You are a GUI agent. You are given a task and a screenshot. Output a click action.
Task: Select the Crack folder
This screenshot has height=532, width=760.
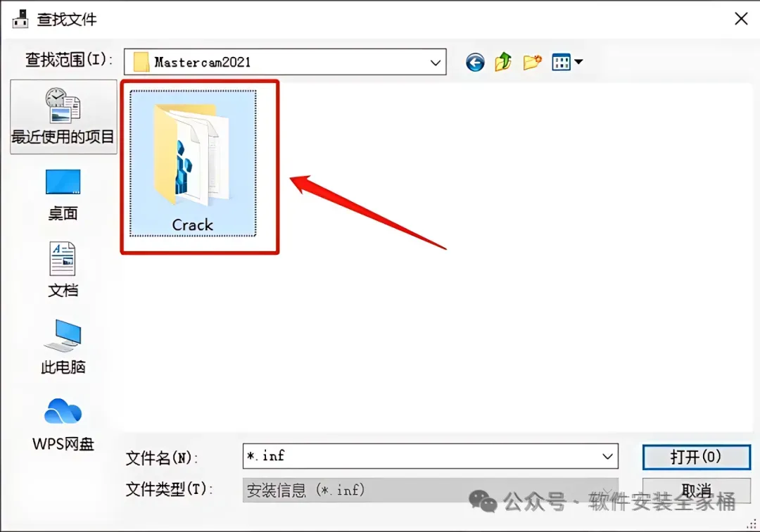click(192, 163)
